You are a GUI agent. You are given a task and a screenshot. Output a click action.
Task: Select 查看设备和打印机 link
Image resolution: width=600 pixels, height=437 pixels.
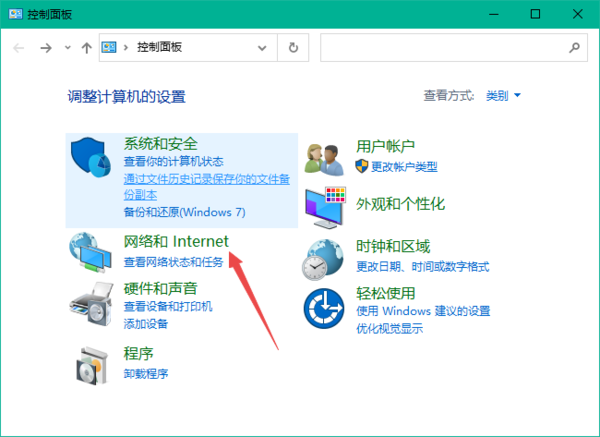click(167, 307)
